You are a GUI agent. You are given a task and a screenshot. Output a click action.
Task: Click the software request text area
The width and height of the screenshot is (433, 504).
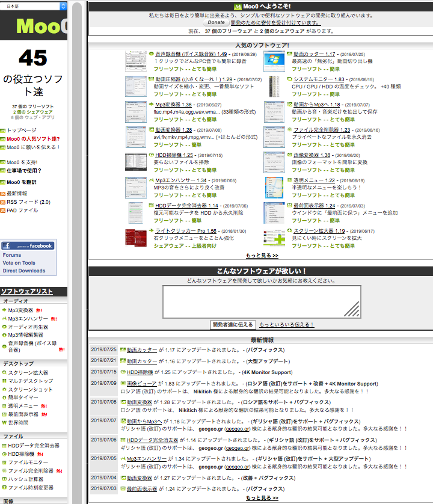[x=262, y=302]
